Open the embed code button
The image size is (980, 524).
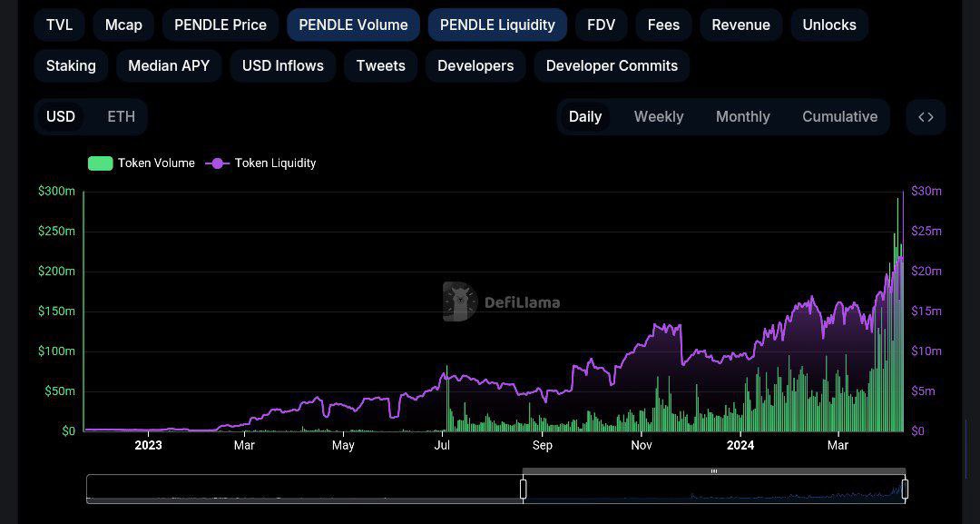pos(926,117)
